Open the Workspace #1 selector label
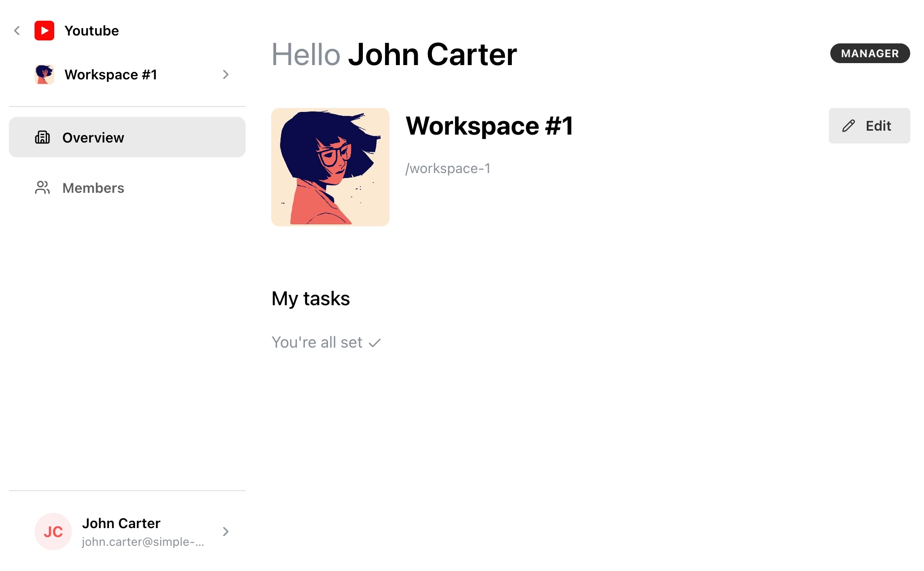The image size is (924, 571). tap(111, 74)
